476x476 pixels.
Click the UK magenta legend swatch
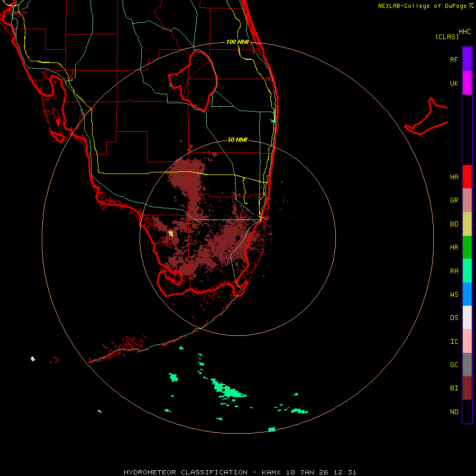(x=467, y=83)
